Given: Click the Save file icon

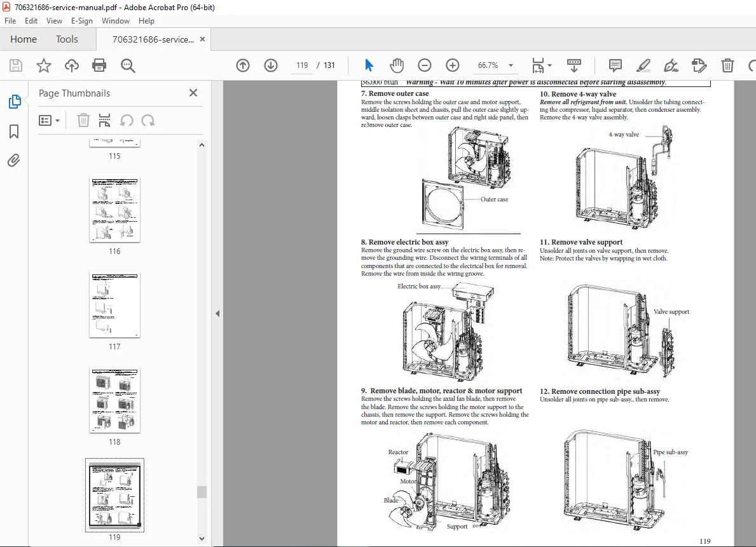Looking at the screenshot, I should coord(16,65).
